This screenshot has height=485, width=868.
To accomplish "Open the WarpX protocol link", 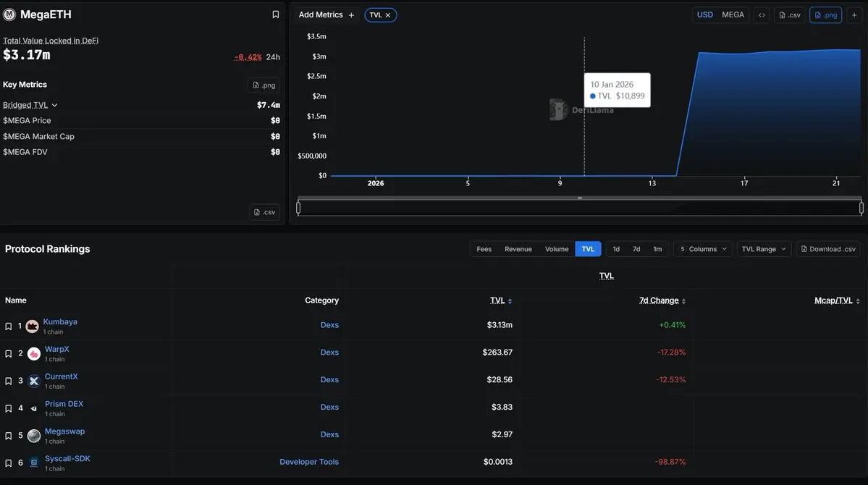I will (57, 350).
